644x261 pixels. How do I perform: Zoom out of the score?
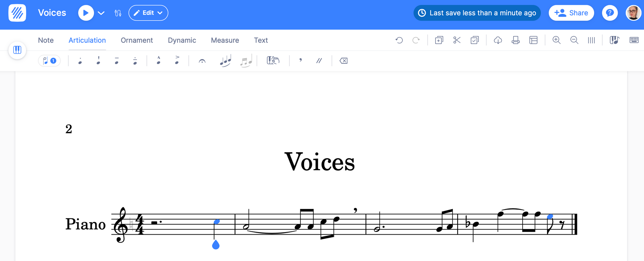(x=574, y=40)
